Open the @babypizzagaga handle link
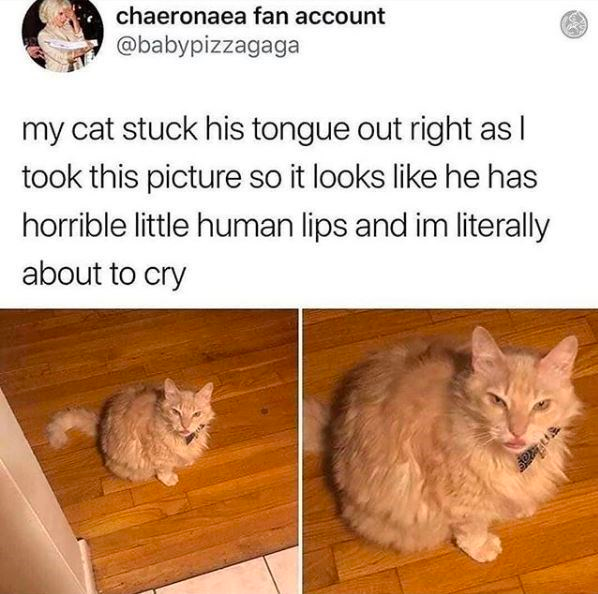Image resolution: width=598 pixels, height=594 pixels. click(x=208, y=46)
